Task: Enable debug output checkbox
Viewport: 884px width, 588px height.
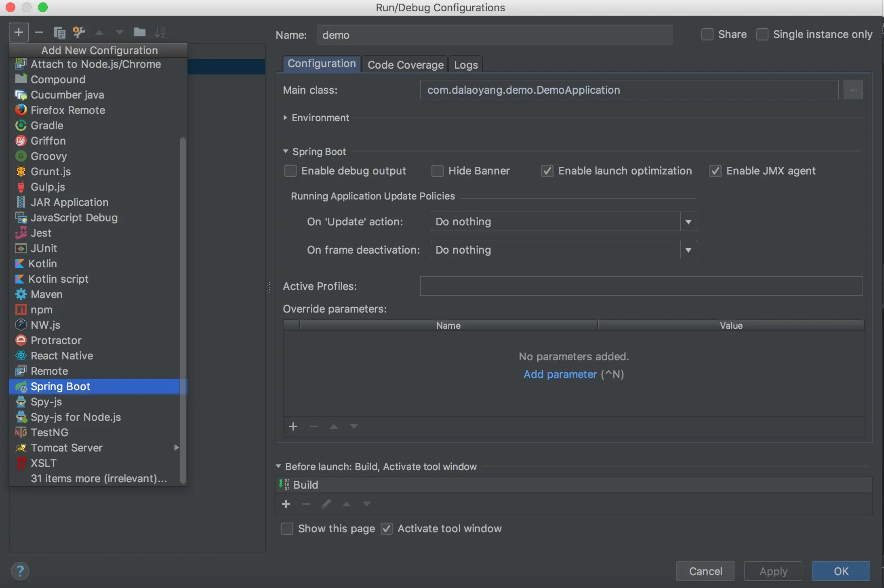Action: [x=290, y=171]
